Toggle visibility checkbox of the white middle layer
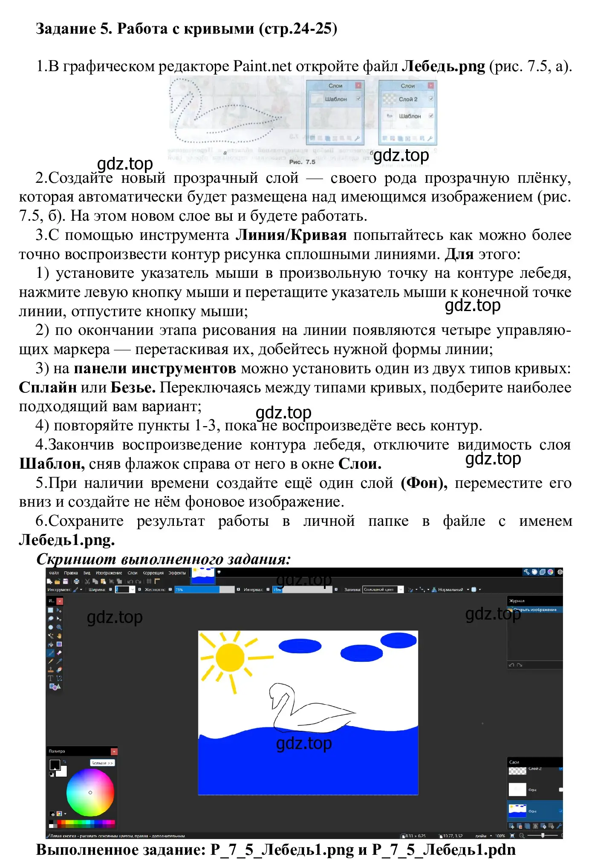The image size is (612, 868). (x=561, y=790)
